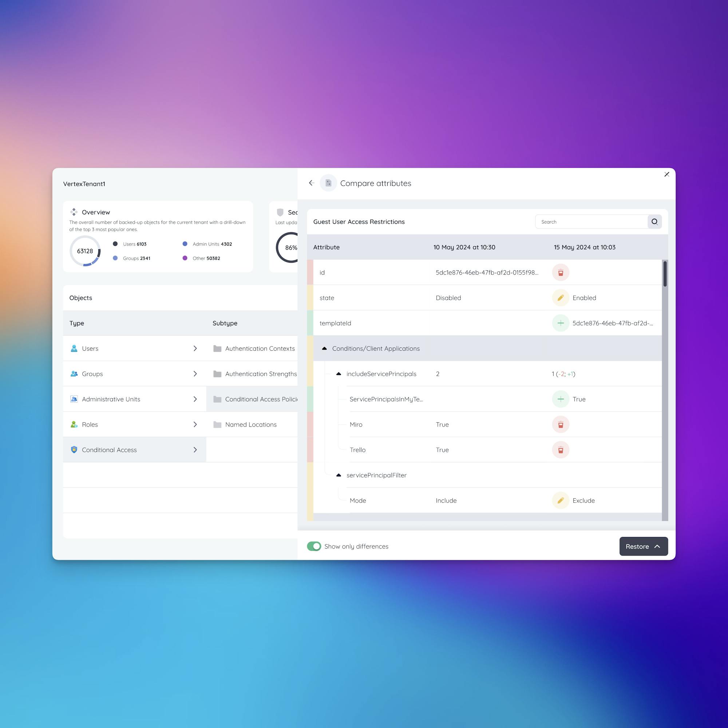The width and height of the screenshot is (728, 728).
Task: Open Authentication Contexts subtype folder
Action: (260, 349)
